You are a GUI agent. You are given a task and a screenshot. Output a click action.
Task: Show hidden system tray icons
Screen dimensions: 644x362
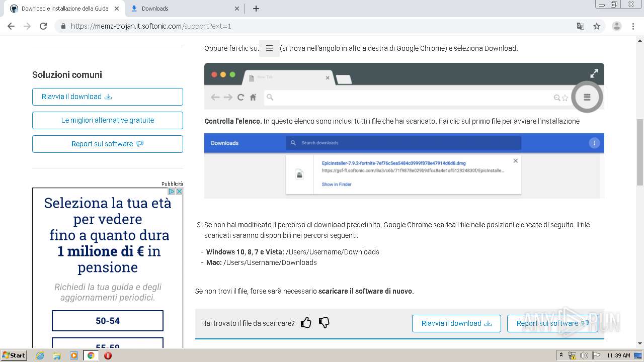click(561, 355)
